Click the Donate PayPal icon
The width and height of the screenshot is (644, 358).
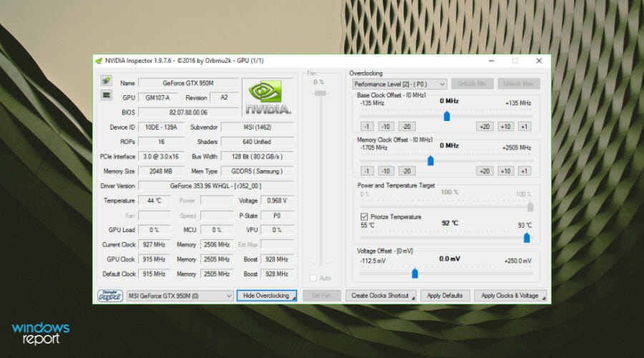[110, 295]
